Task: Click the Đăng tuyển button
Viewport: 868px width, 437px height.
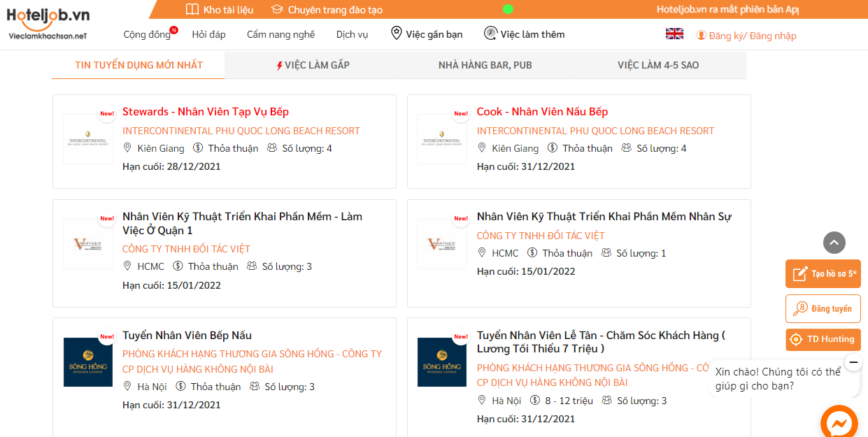Action: click(x=823, y=308)
